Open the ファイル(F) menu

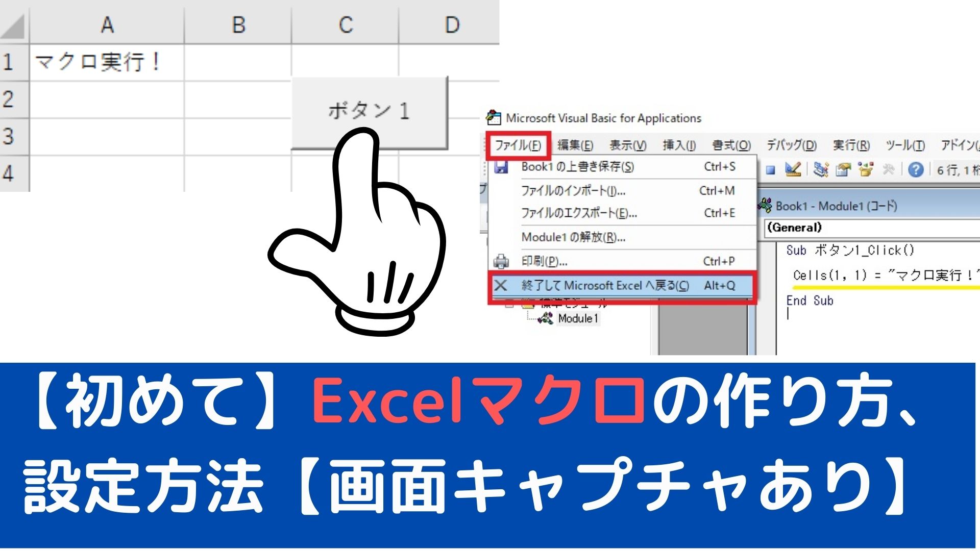tap(518, 145)
